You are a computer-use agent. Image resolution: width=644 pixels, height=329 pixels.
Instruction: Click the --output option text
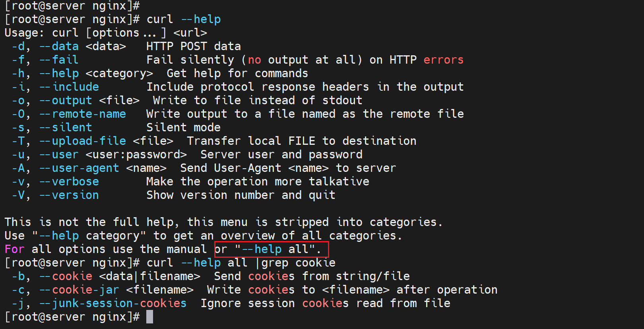tap(66, 101)
